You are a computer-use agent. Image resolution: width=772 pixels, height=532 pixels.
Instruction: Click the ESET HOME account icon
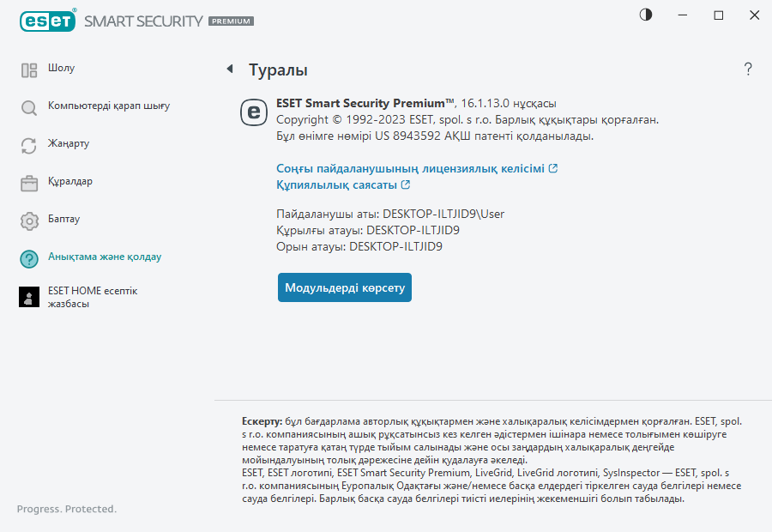click(29, 297)
